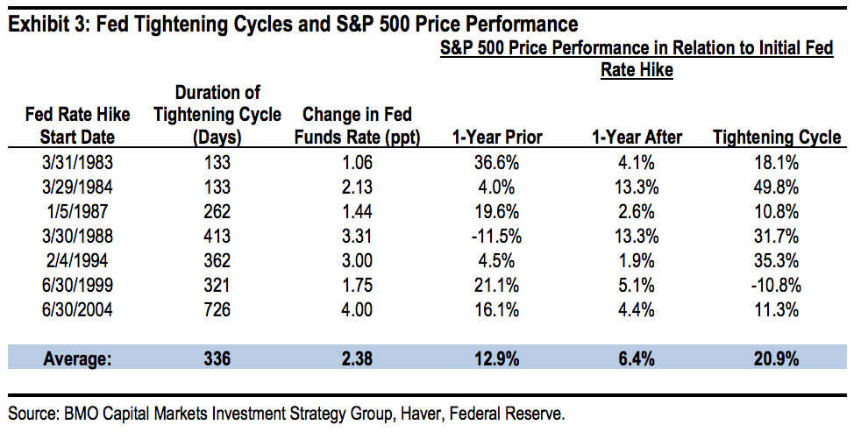Click the underlined S&P 500 Price Performance heading

click(x=637, y=59)
